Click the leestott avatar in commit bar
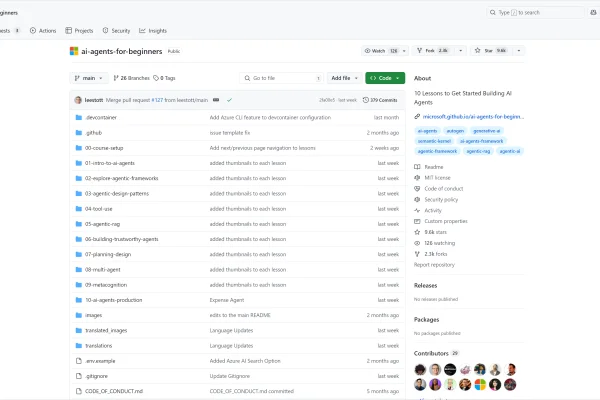Image resolution: width=600 pixels, height=400 pixels. pos(78,100)
